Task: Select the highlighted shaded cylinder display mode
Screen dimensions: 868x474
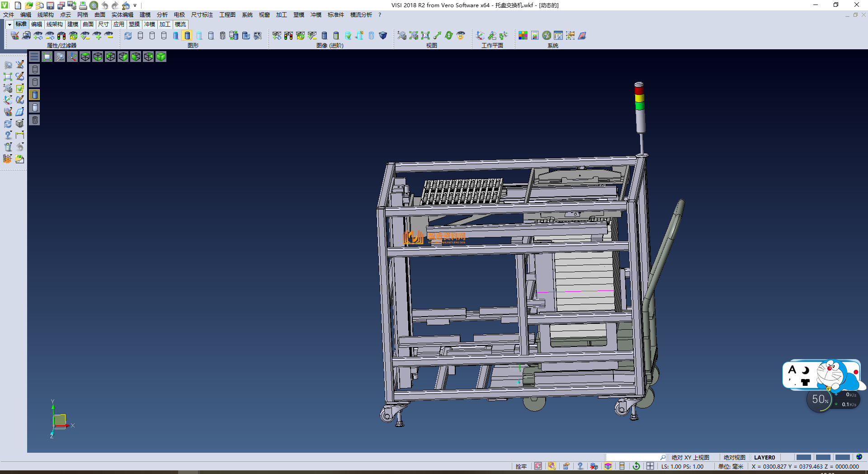Action: pos(187,36)
